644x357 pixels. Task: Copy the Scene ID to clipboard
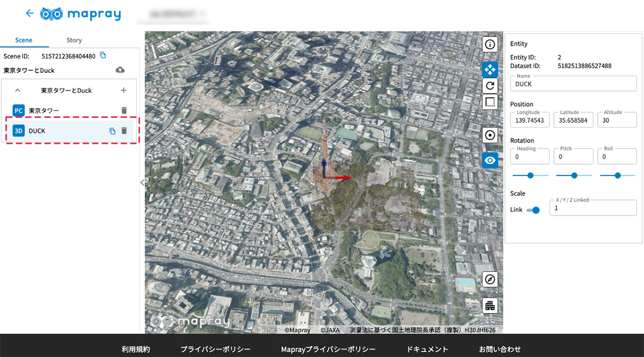coord(103,55)
